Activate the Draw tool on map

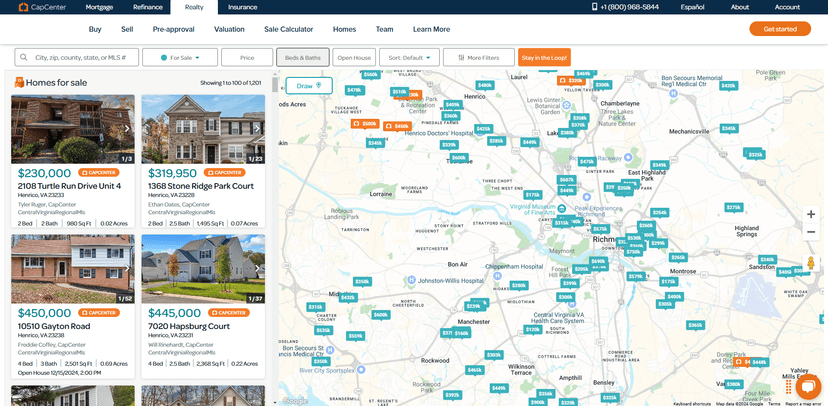click(x=309, y=86)
